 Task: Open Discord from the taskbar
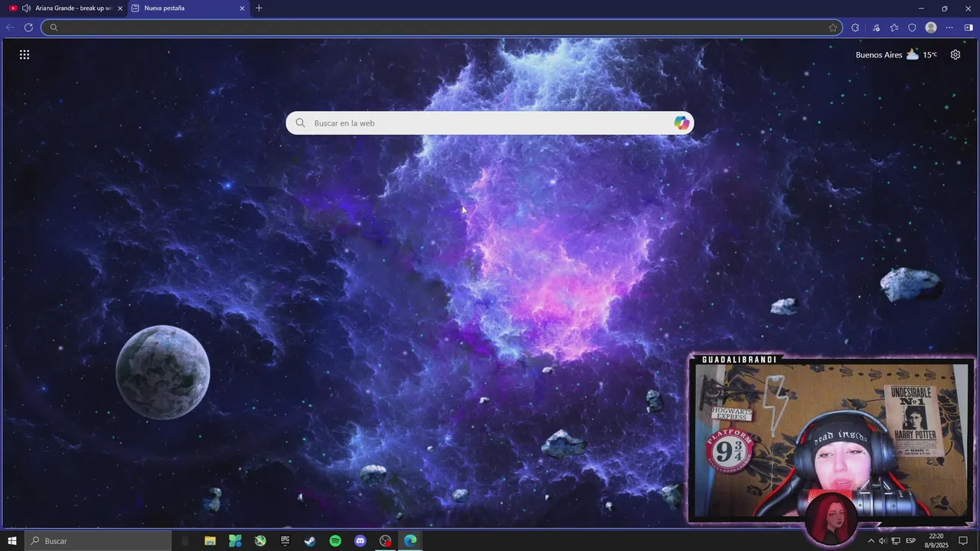coord(361,541)
